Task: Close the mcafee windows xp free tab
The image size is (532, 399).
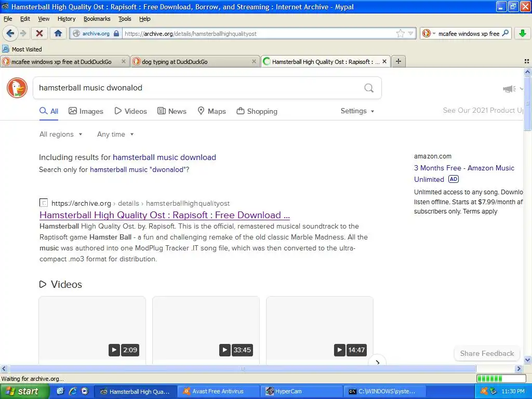Action: 123,61
